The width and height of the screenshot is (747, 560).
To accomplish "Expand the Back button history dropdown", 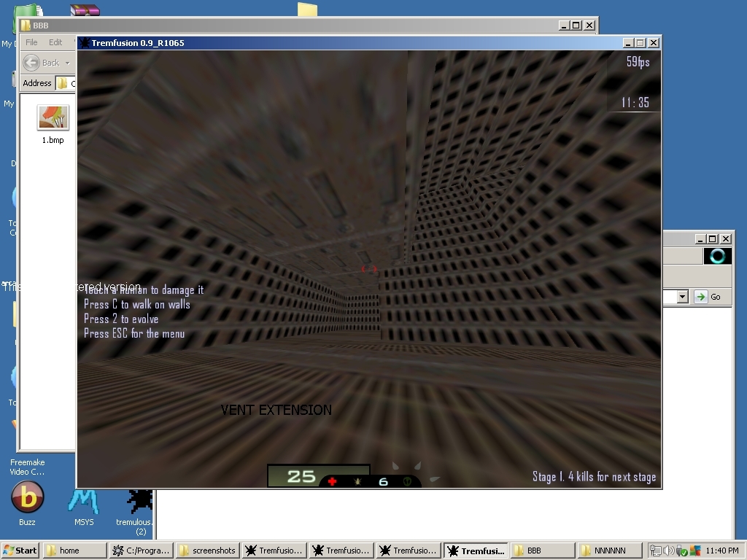I will [67, 63].
